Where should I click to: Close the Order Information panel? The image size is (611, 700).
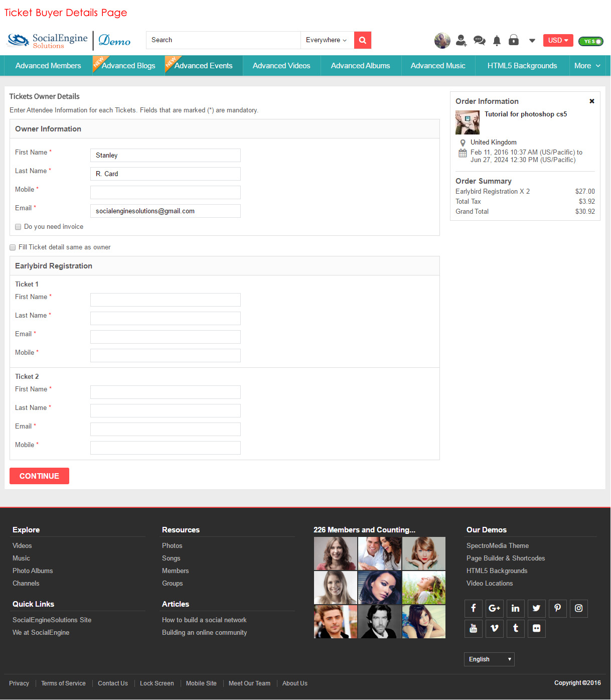(592, 101)
